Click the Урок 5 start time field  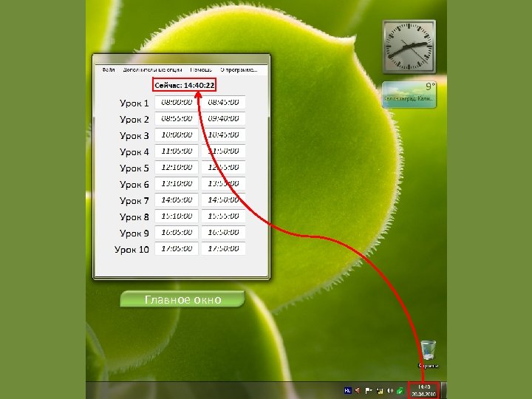point(177,167)
